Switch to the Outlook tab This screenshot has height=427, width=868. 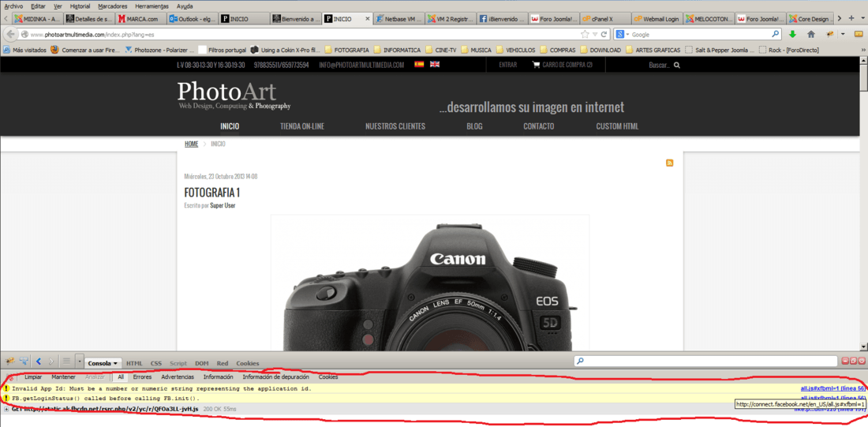click(x=193, y=19)
